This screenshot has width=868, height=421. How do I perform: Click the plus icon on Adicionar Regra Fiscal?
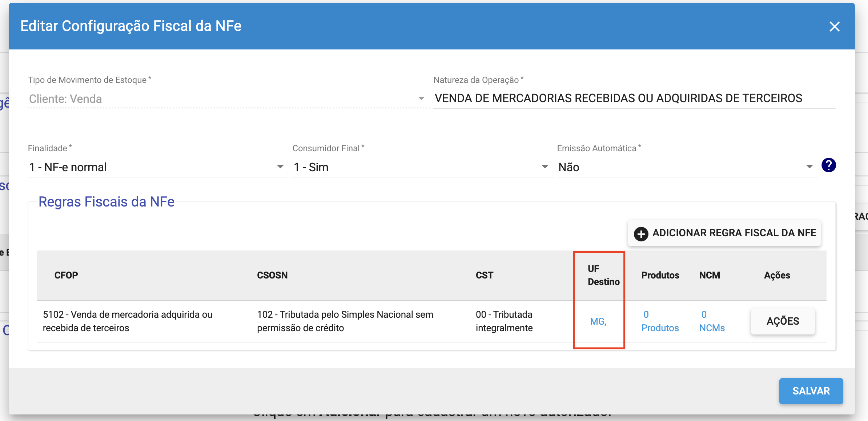641,233
